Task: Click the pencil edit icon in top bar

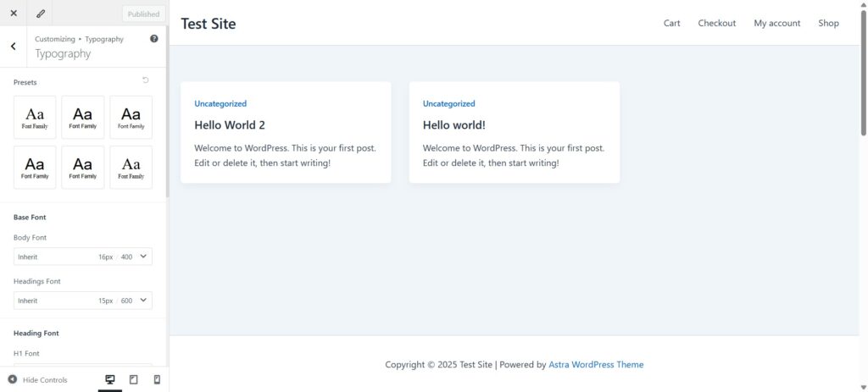Action: (41, 14)
